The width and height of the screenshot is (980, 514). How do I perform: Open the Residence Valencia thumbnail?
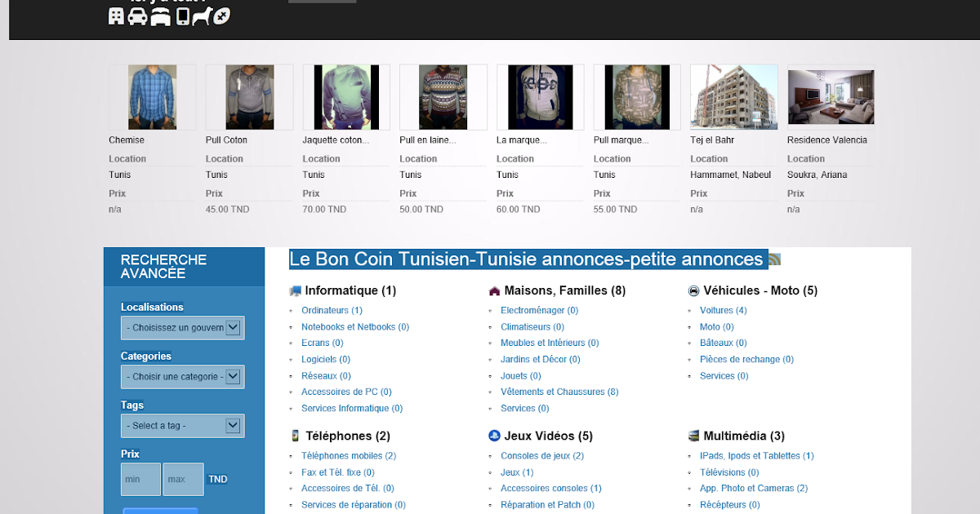(831, 97)
